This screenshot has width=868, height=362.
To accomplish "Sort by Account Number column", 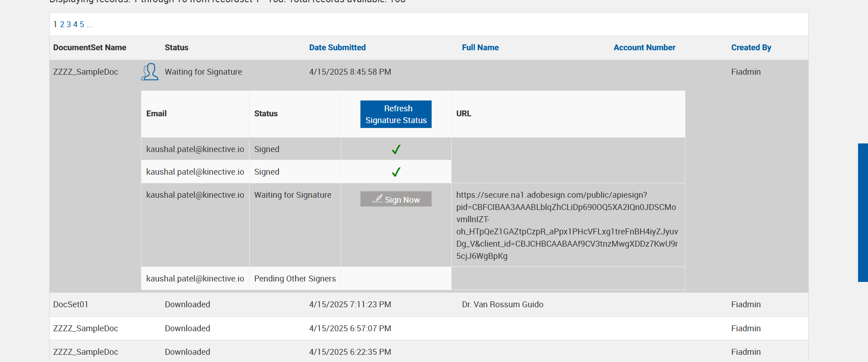I will [644, 48].
